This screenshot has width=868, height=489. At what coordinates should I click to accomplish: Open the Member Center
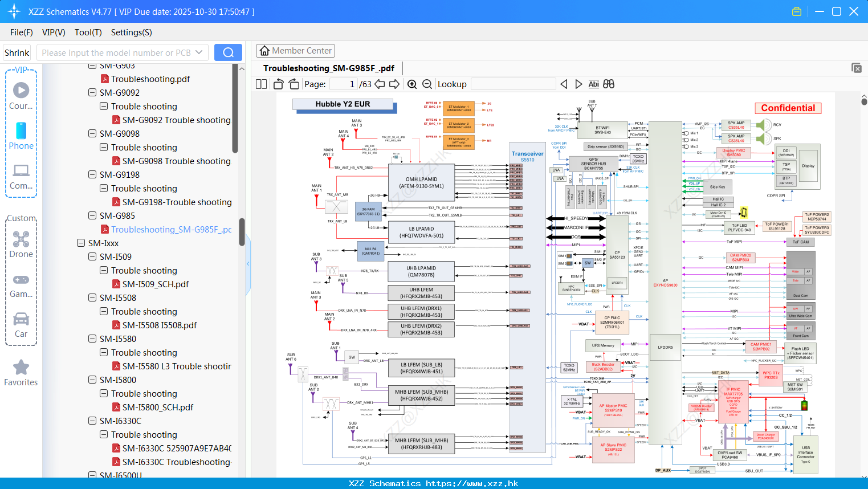[x=295, y=51]
